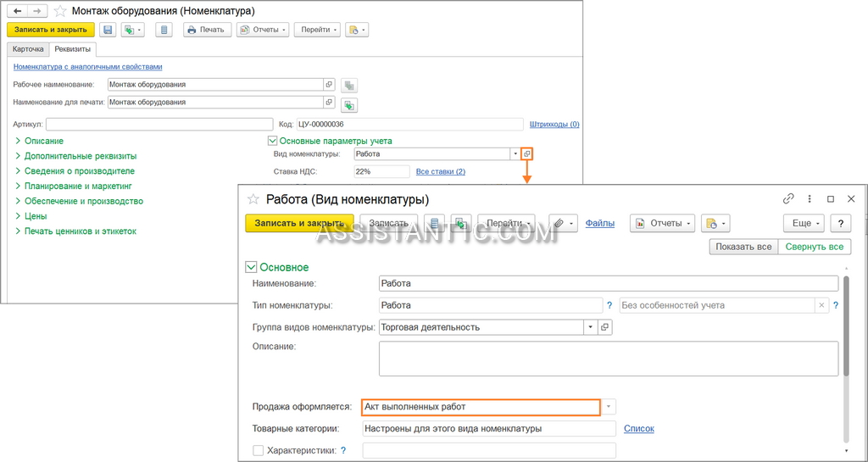Click the Артикул input field
Image resolution: width=868 pixels, height=462 pixels.
[x=159, y=125]
